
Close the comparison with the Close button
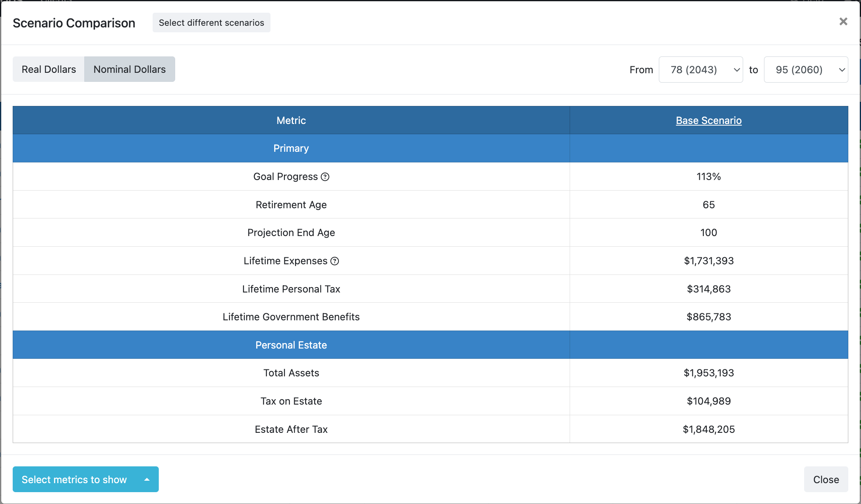coord(826,479)
